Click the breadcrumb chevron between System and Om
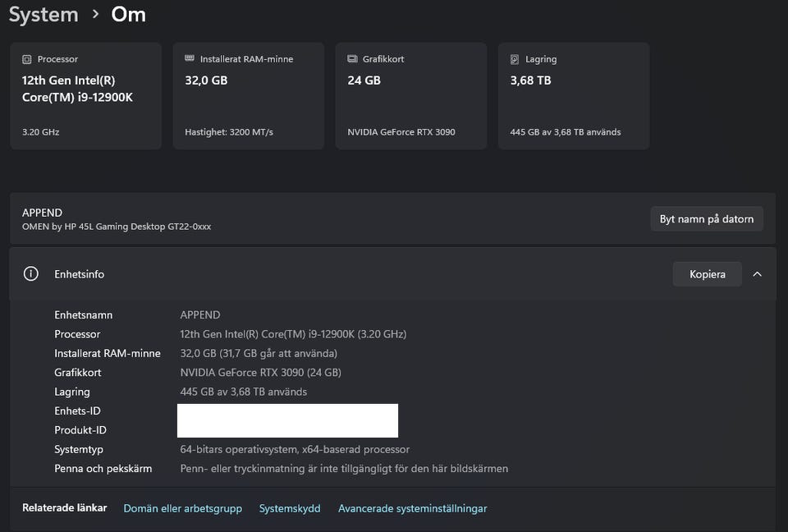Screen dimensions: 788x532 95,15
